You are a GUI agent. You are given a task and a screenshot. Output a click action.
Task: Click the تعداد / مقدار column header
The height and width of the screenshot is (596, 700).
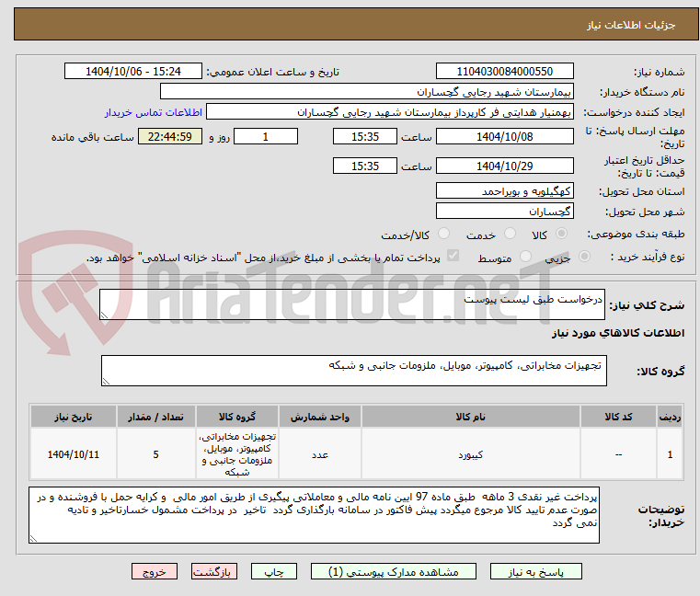point(155,417)
